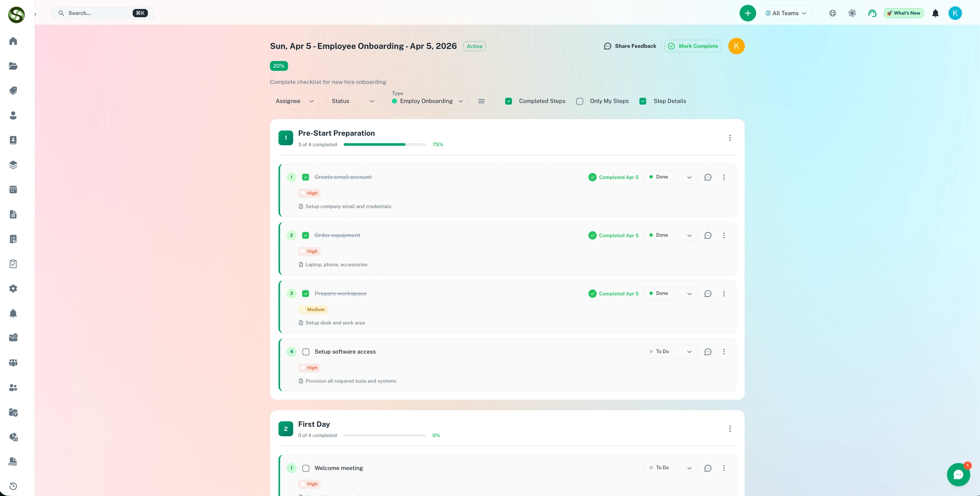Image resolution: width=980 pixels, height=496 pixels.
Task: Open the blue K user account avatar
Action: pyautogui.click(x=955, y=13)
